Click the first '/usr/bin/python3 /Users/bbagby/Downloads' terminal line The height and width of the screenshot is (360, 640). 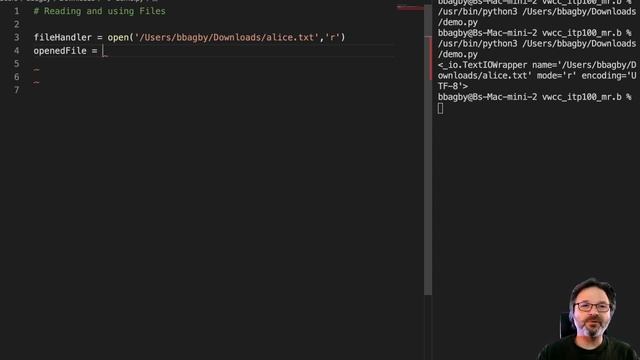coord(537,11)
